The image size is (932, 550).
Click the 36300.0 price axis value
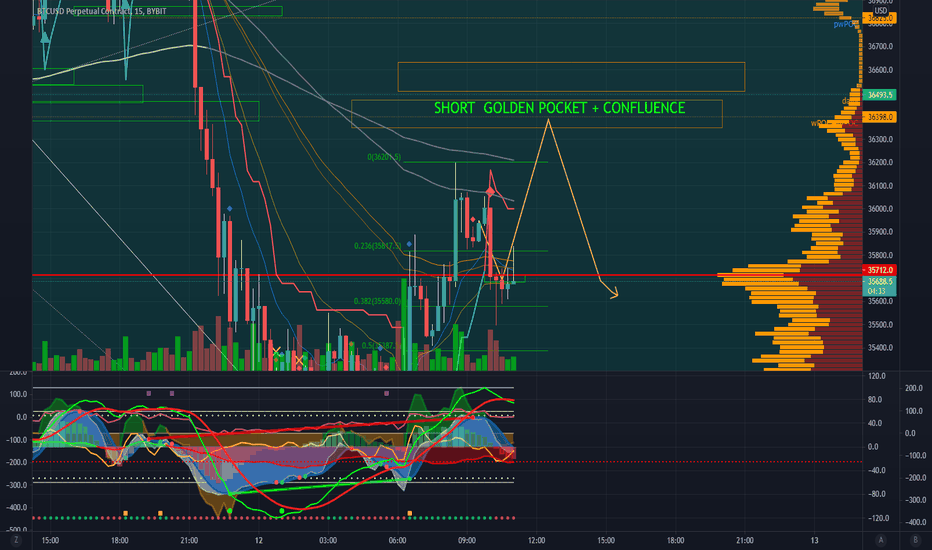[x=880, y=139]
